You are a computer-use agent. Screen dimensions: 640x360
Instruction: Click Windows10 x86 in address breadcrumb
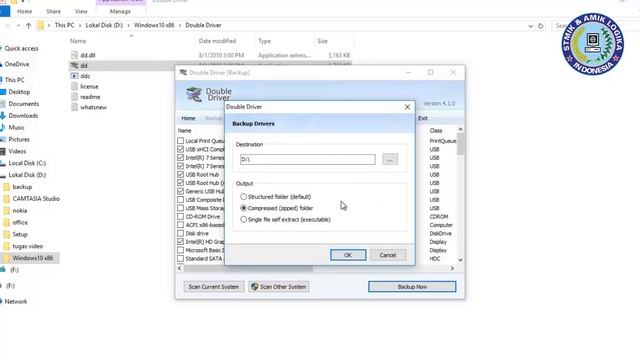[x=154, y=25]
